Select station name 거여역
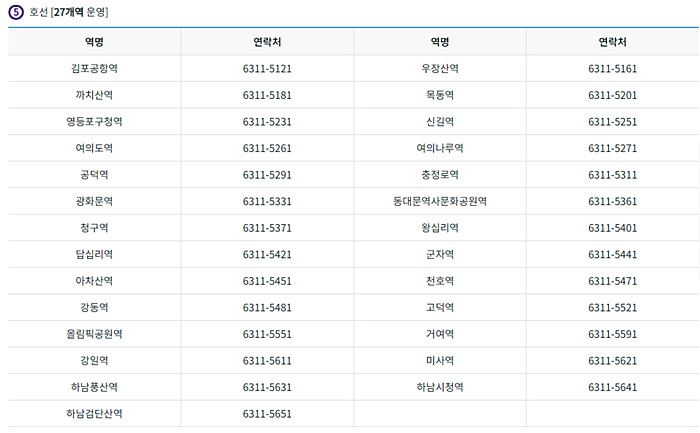700x433 pixels. pos(440,334)
